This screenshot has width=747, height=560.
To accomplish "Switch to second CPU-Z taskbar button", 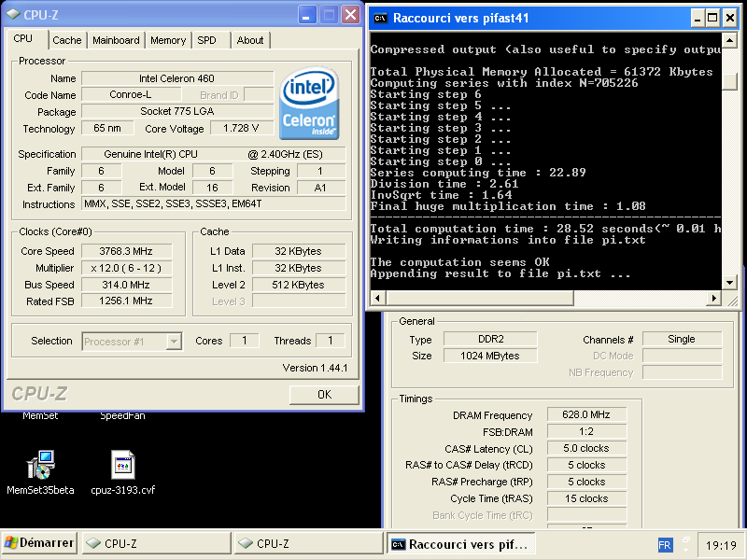I will (x=308, y=543).
